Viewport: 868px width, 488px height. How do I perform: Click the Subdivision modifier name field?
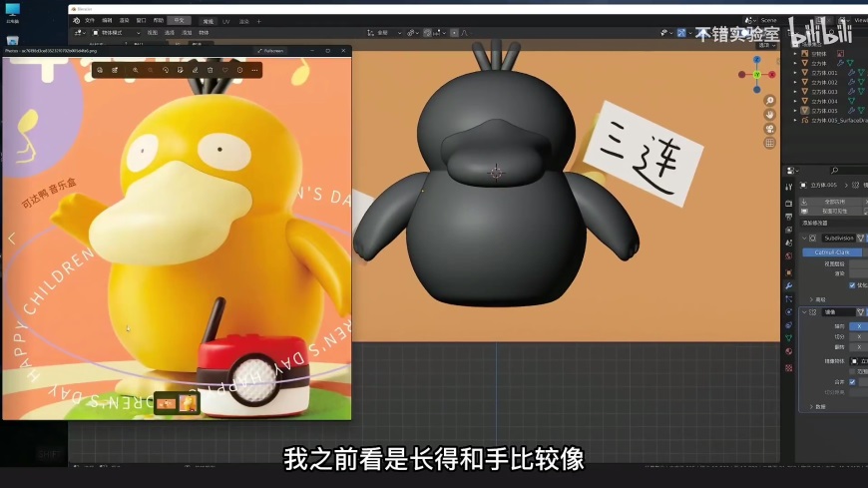[837, 239]
